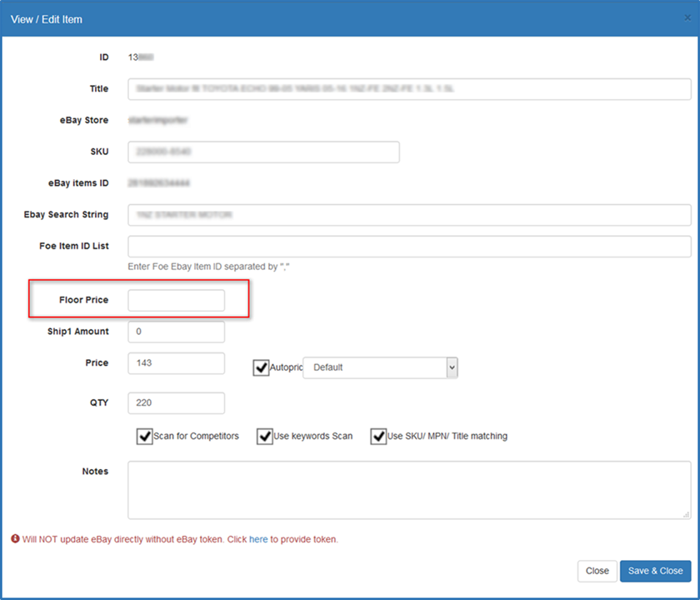Uncheck Scan for Competitors
This screenshot has width=700, height=600.
coord(144,436)
